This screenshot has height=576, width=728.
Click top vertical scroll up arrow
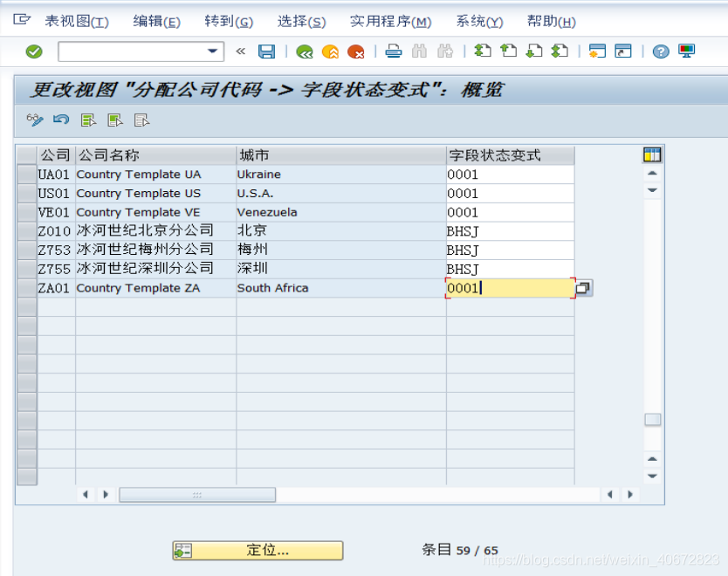652,173
